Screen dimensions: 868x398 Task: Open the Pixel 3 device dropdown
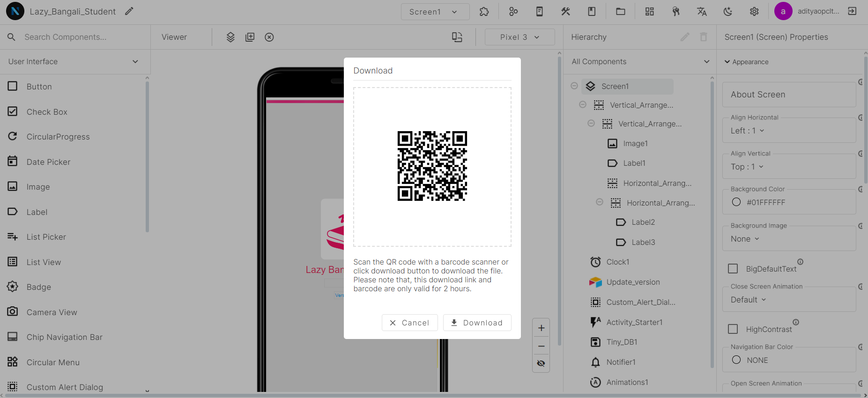tap(519, 37)
